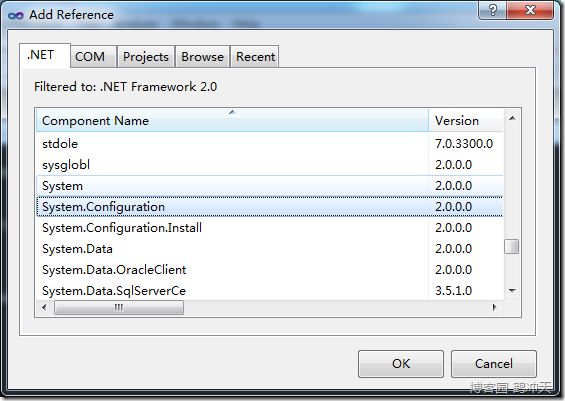Select System.Configuration.Install component

(270, 227)
